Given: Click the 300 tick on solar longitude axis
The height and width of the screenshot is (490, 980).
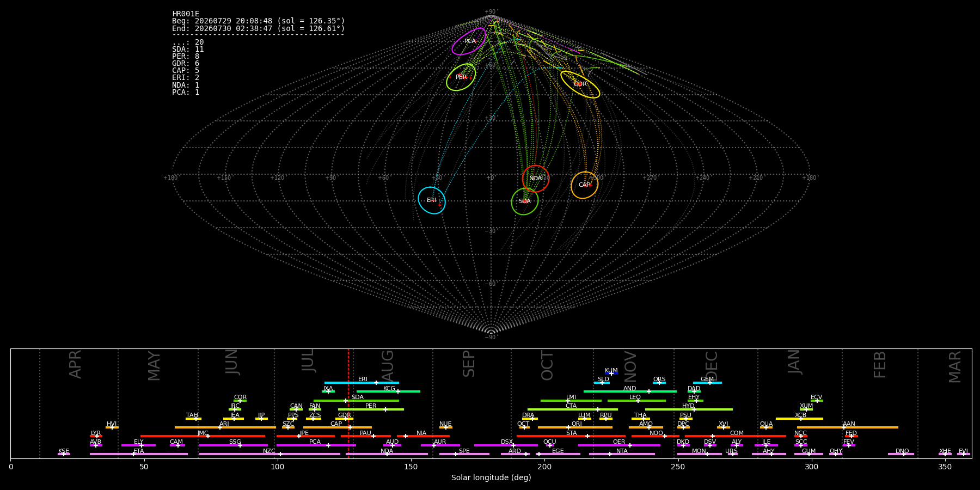Looking at the screenshot, I should coord(811,467).
